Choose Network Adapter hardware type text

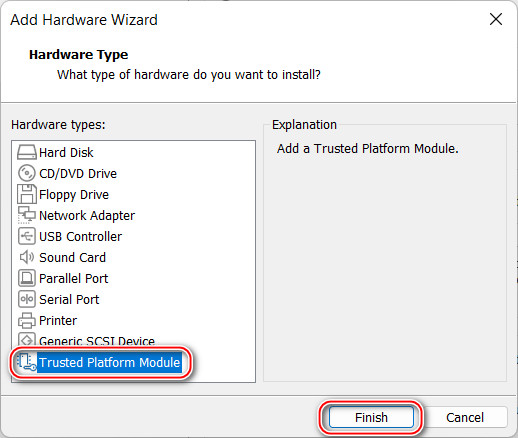(87, 216)
